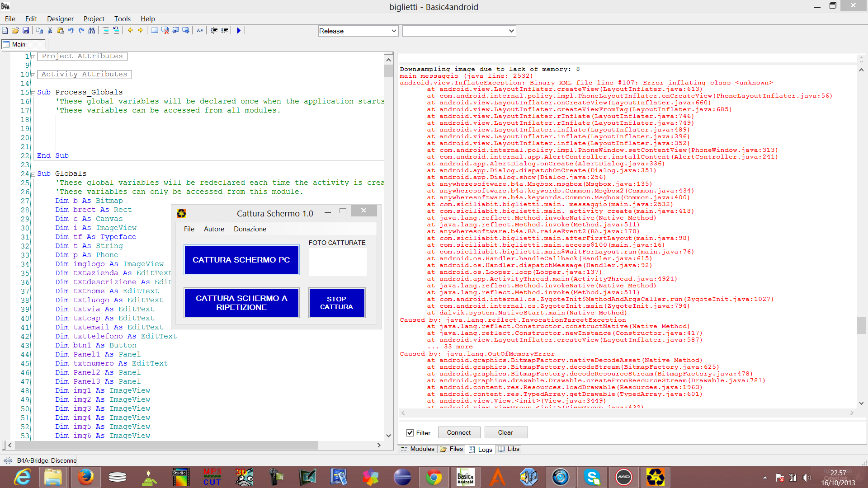Navigate backward with the yellow left arrow
This screenshot has height=488, width=868.
pos(130,30)
